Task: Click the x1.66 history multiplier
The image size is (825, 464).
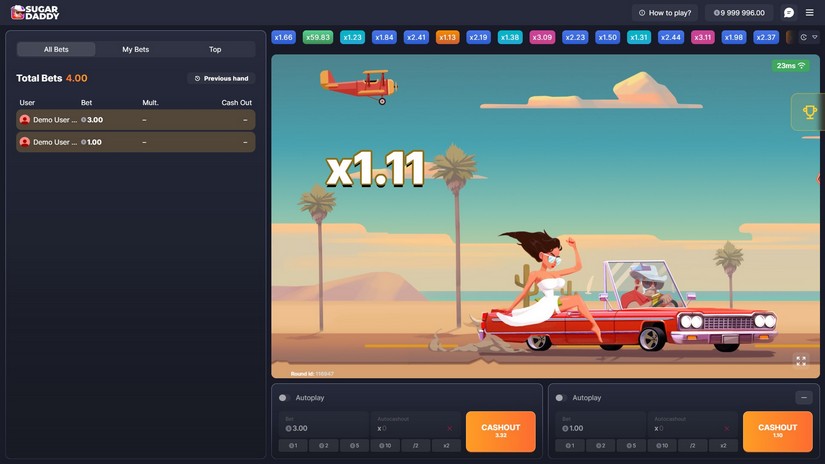Action: click(284, 37)
